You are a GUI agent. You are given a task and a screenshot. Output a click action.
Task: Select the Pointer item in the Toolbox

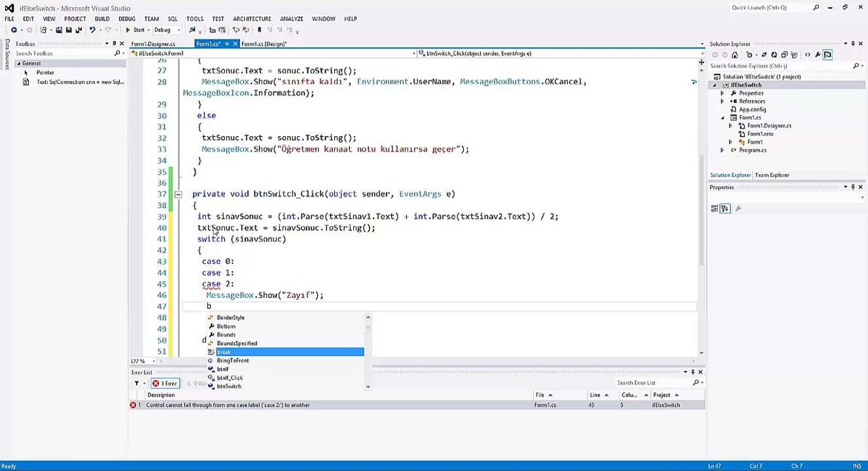coord(45,73)
